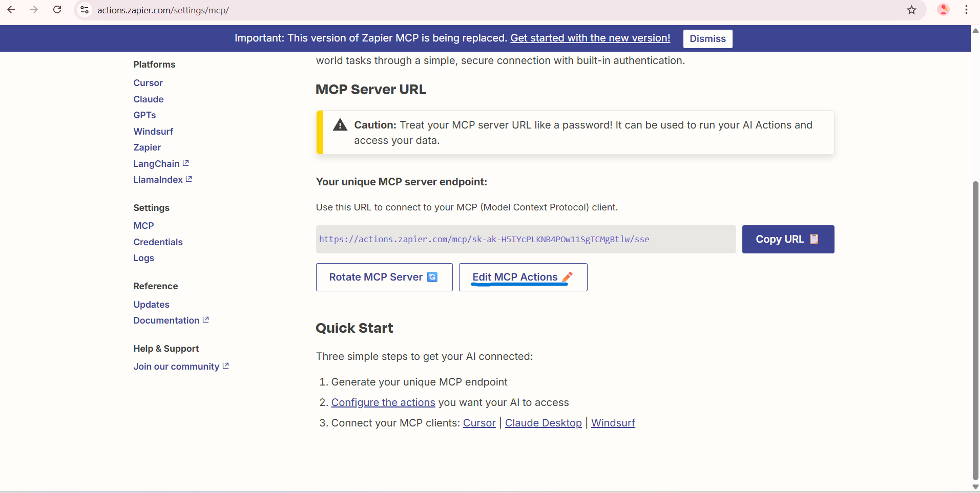Open Chrome three-dot menu

click(966, 10)
